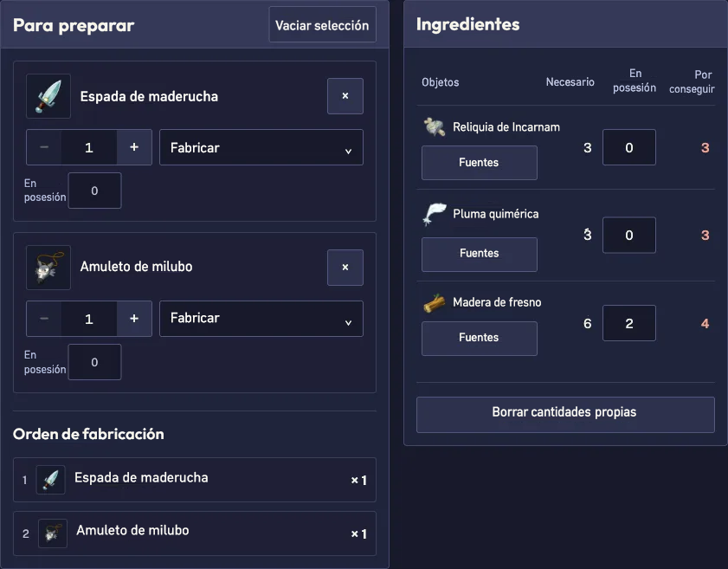The image size is (728, 569).
Task: Remove Espada de maderucha with its × button
Action: pyautogui.click(x=345, y=96)
